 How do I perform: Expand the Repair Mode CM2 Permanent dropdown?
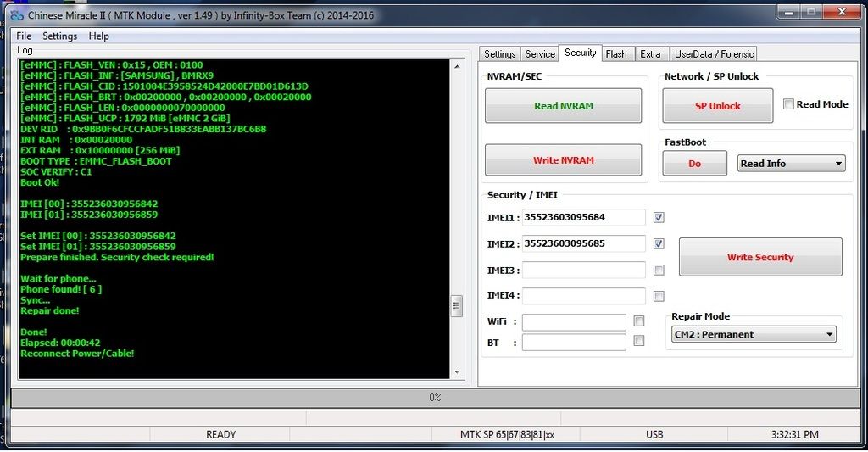753,335
